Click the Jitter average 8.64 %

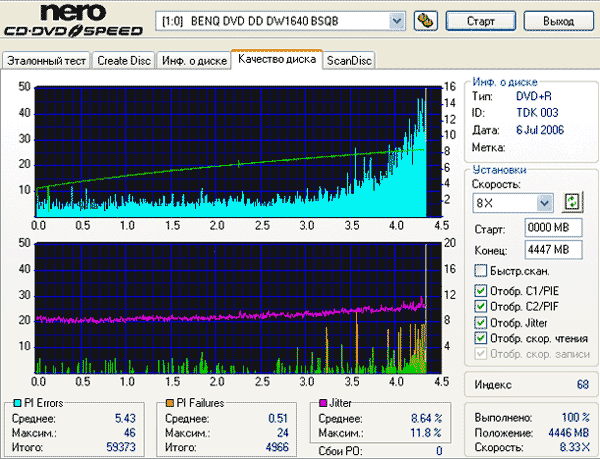click(427, 418)
